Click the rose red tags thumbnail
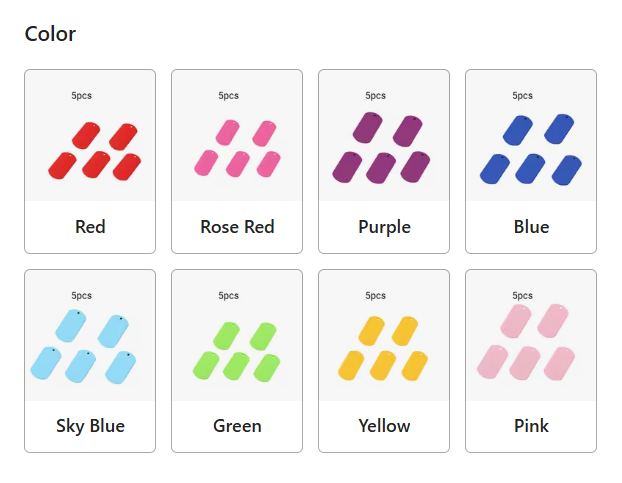 pos(237,136)
